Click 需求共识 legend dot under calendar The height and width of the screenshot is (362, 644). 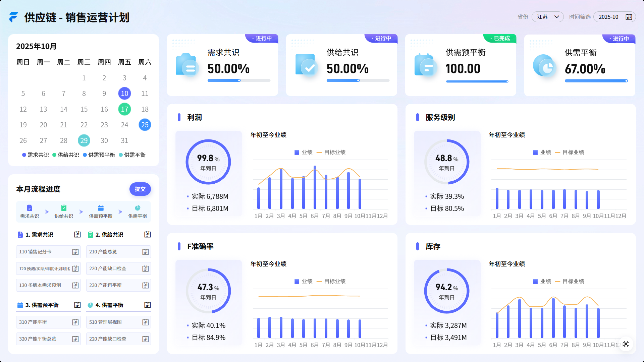coord(24,155)
